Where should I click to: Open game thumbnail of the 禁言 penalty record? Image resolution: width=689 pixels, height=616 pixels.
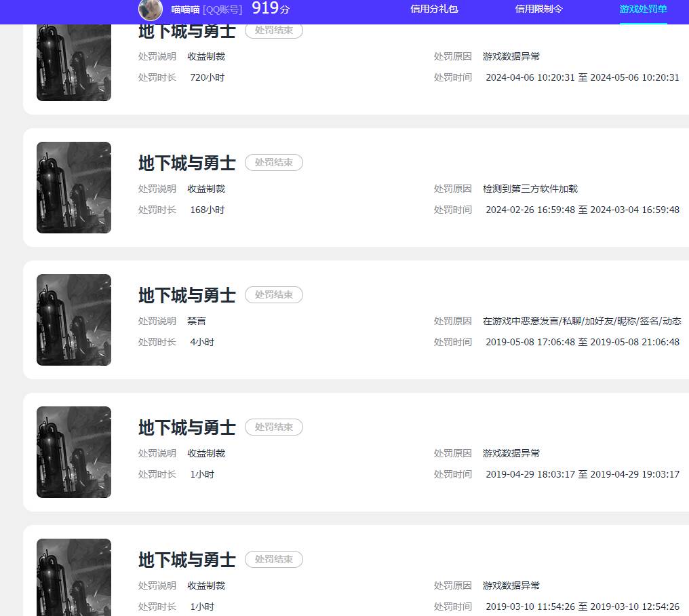point(74,320)
